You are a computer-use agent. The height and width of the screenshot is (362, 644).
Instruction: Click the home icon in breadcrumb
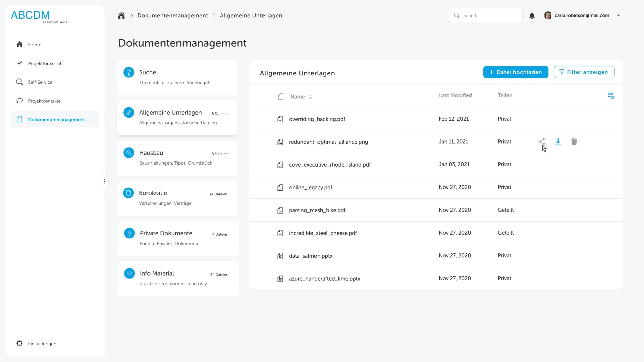tap(121, 16)
